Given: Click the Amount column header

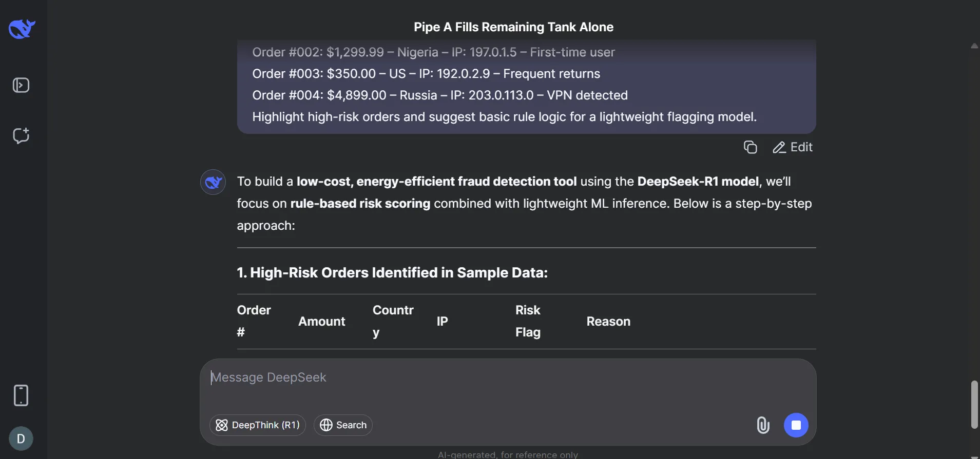Looking at the screenshot, I should tap(322, 322).
